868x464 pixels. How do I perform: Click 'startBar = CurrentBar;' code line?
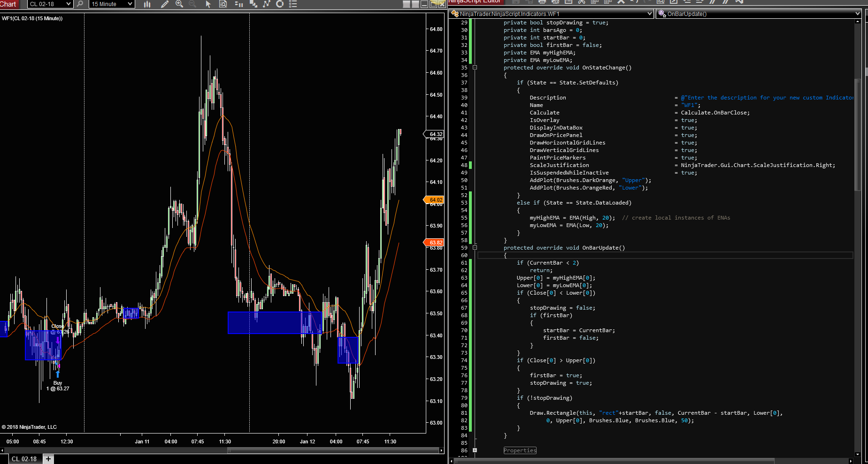click(579, 330)
